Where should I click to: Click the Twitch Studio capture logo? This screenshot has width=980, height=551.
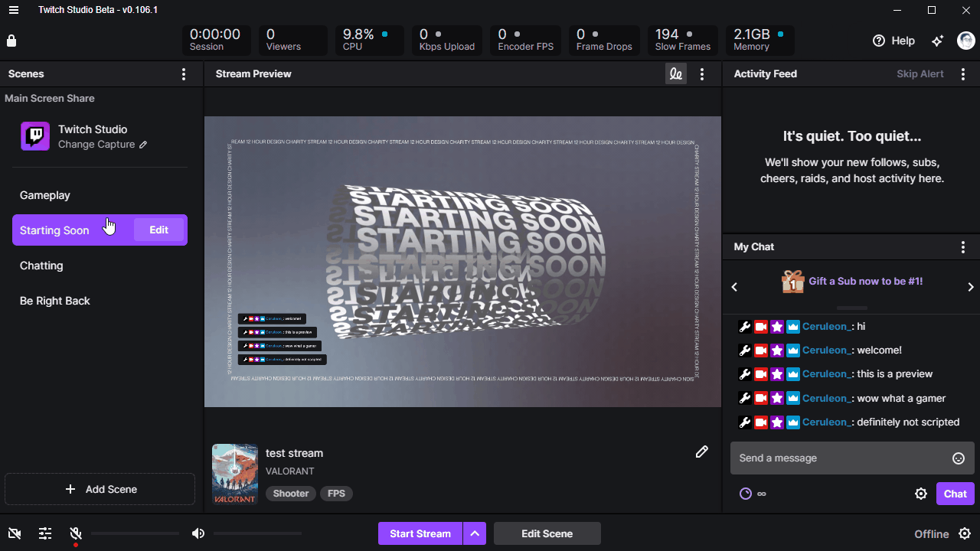pyautogui.click(x=35, y=136)
